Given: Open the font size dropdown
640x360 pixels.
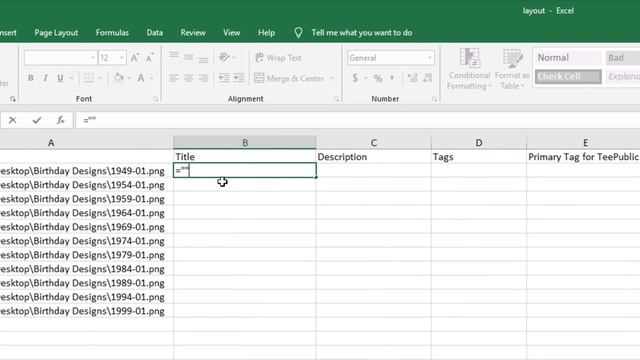Looking at the screenshot, I should click(122, 58).
